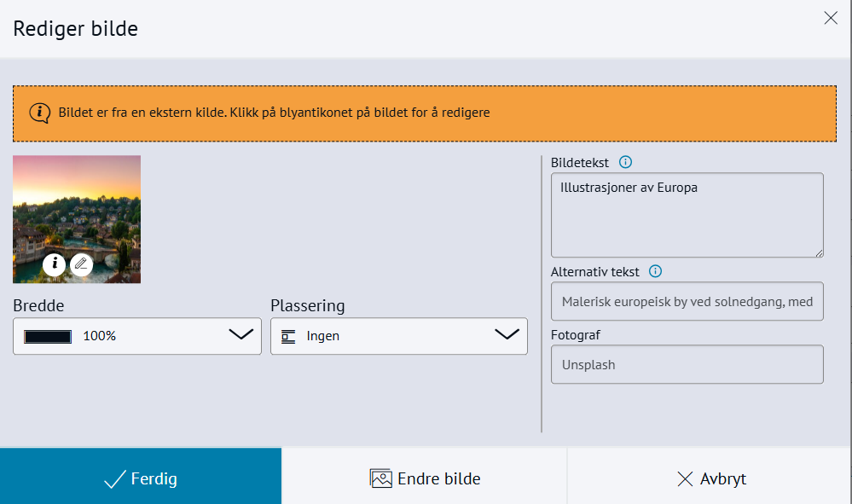852x504 pixels.
Task: Focus the Alternativ tekst field
Action: pyautogui.click(x=687, y=301)
